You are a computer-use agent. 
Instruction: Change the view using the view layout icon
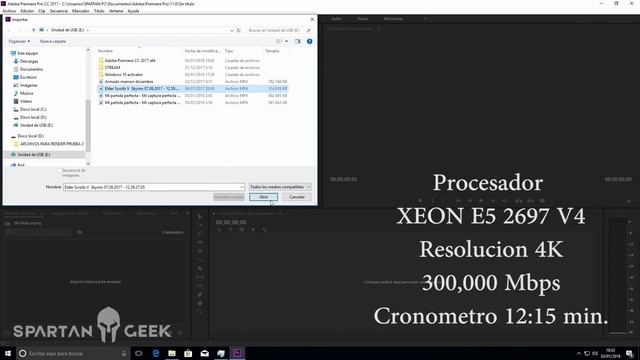[279, 41]
